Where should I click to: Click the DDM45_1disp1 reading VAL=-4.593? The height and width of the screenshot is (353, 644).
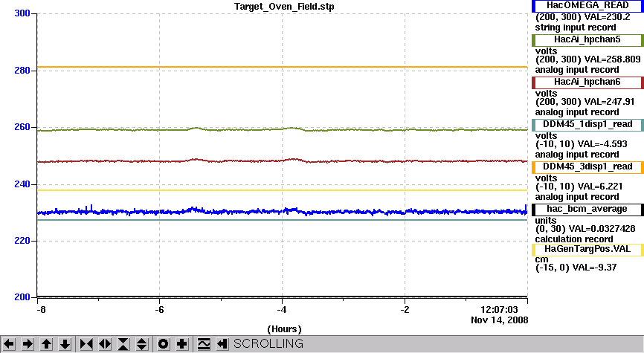(x=602, y=144)
